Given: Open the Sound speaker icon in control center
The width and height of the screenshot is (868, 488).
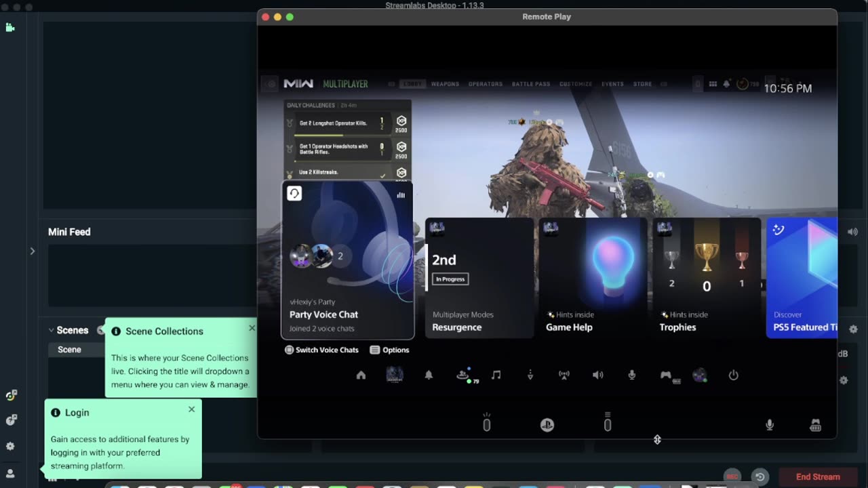Looking at the screenshot, I should point(598,375).
